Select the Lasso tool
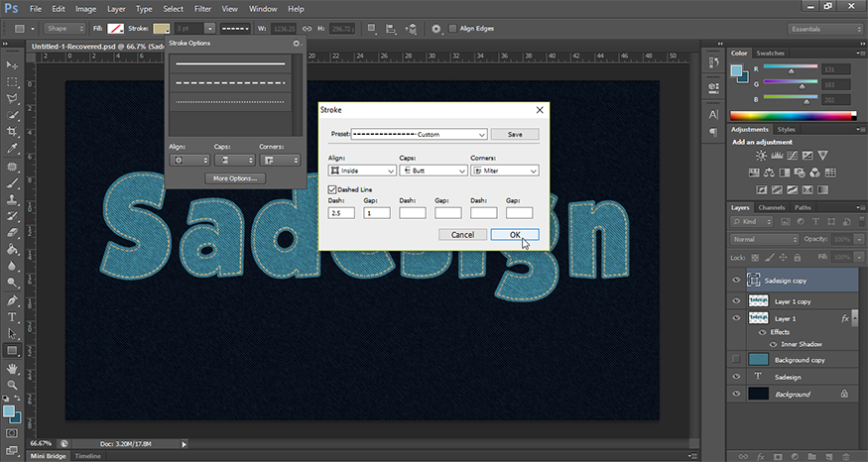The height and width of the screenshot is (462, 868). pos(12,98)
